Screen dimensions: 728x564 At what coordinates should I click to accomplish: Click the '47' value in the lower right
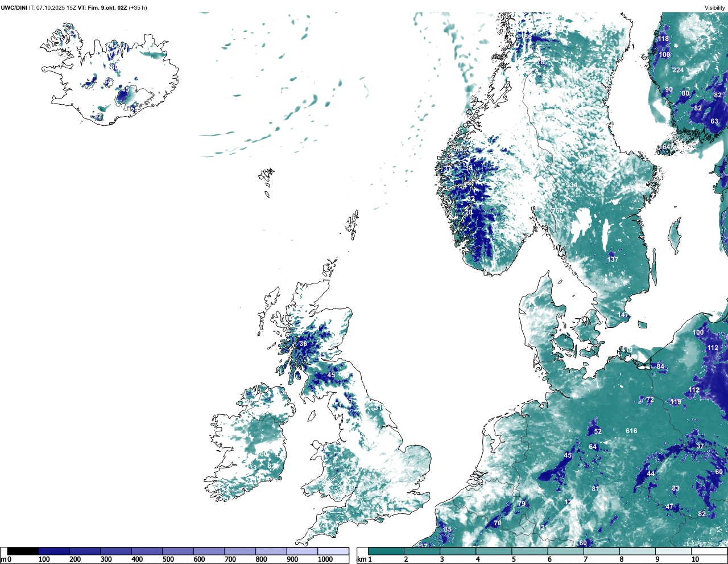point(669,507)
